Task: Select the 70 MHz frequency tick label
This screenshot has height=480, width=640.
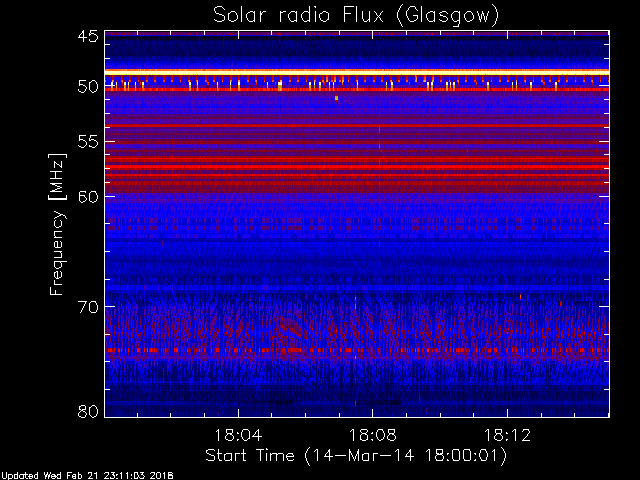Action: 87,306
